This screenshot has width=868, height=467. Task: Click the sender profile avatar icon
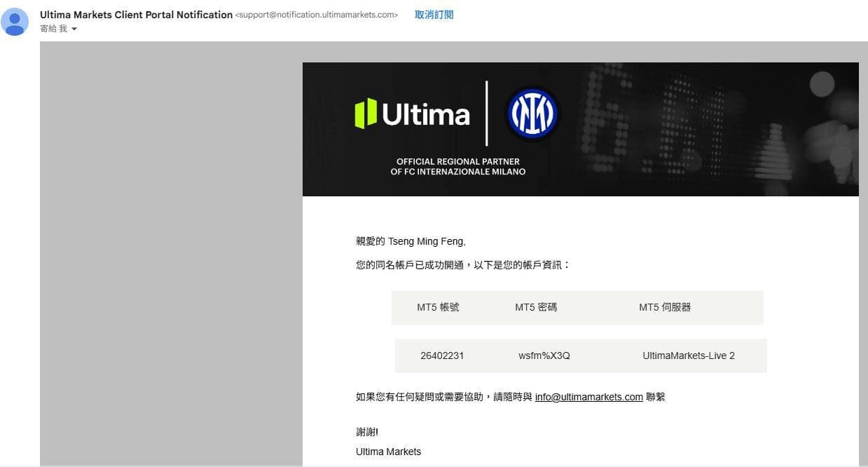15,22
